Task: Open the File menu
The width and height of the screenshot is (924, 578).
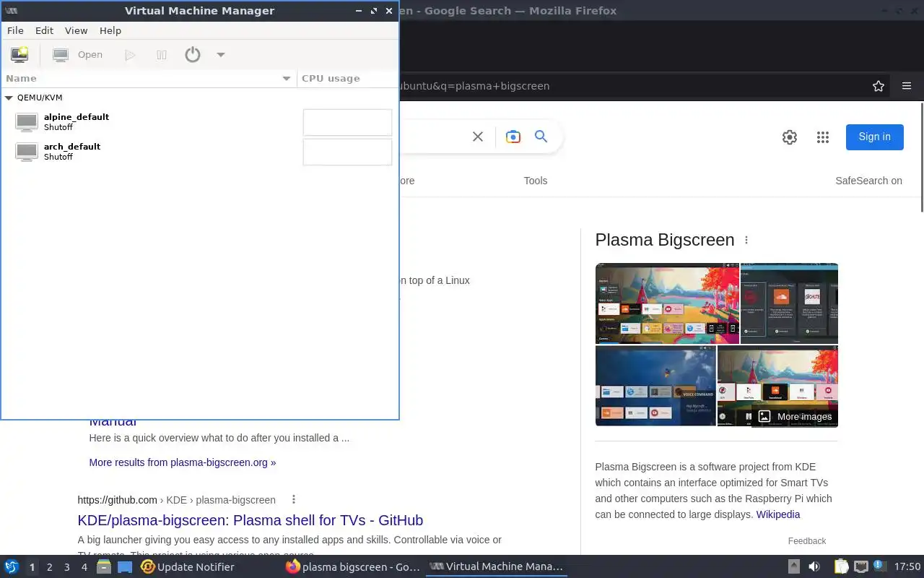Action: coord(15,30)
